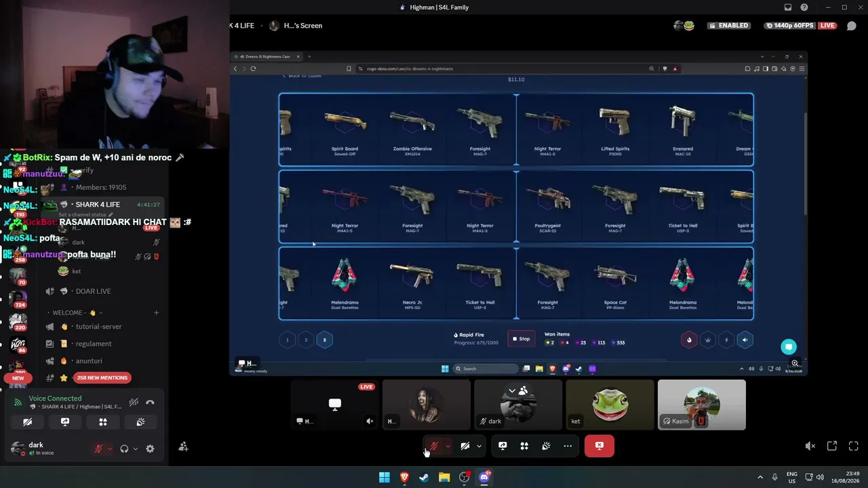Open more call options (three dots)

[568, 446]
